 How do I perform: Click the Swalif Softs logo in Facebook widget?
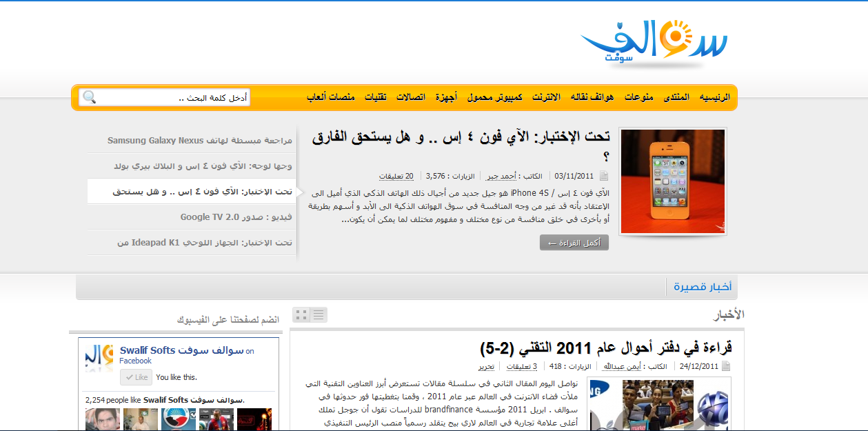(x=99, y=357)
